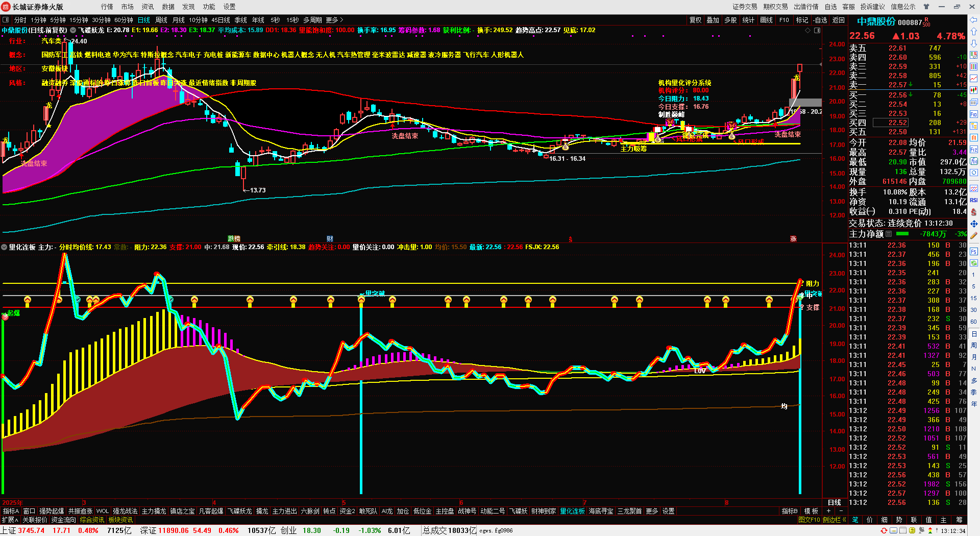Click the 叠加 overlay button
Viewport: 980px width, 536px height.
(713, 20)
